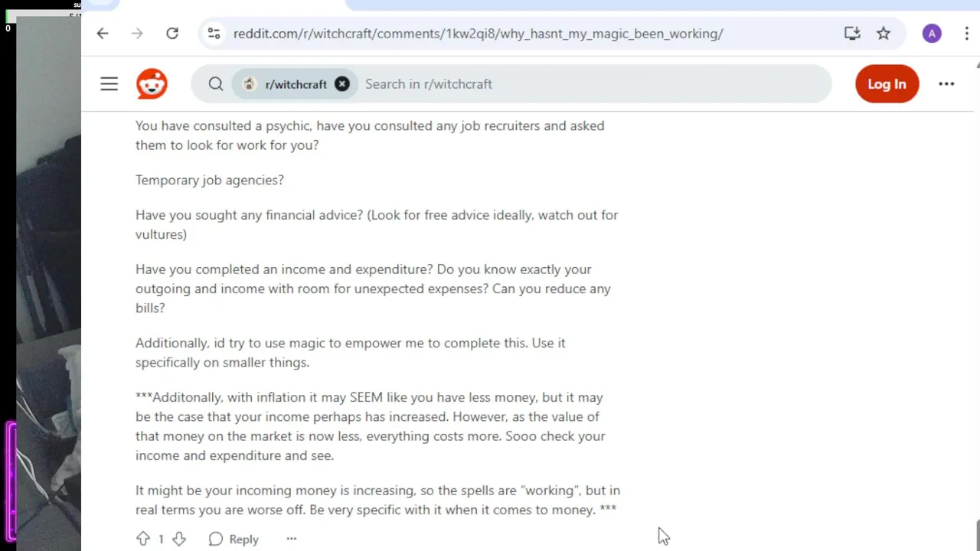Screen dimensions: 980x551
Task: Go to Reddit home via Snoo logo
Action: tap(152, 84)
